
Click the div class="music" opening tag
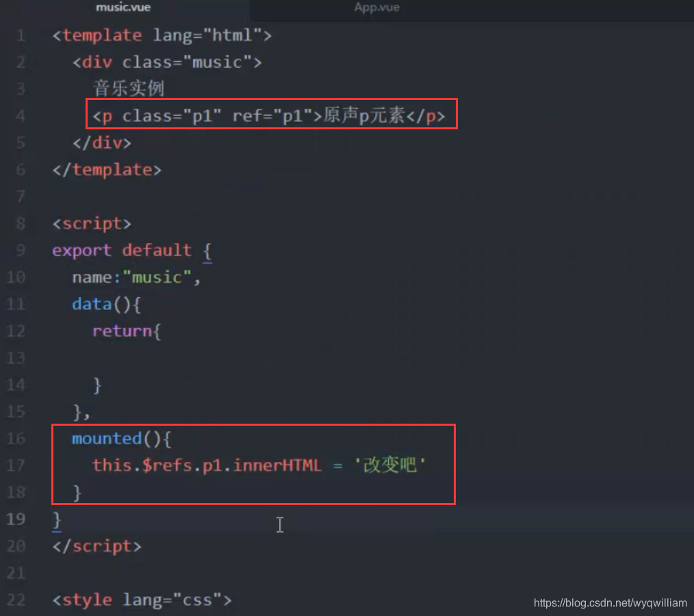[x=167, y=62]
